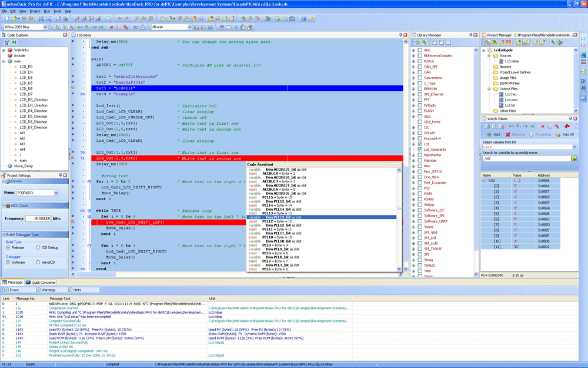
Task: Expand the CAN_SPI library node
Action: pos(413,67)
